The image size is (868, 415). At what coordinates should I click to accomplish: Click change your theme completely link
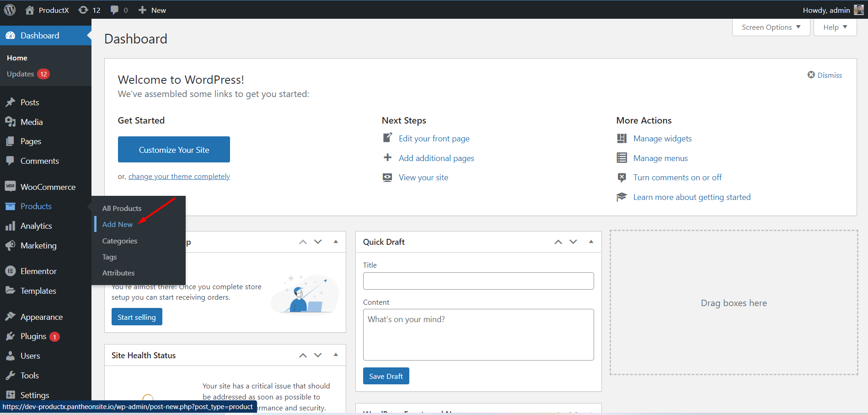179,177
